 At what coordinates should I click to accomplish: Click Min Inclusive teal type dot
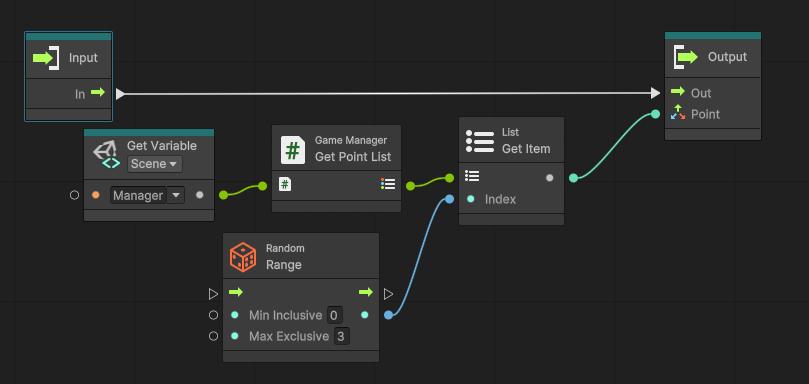click(x=235, y=315)
